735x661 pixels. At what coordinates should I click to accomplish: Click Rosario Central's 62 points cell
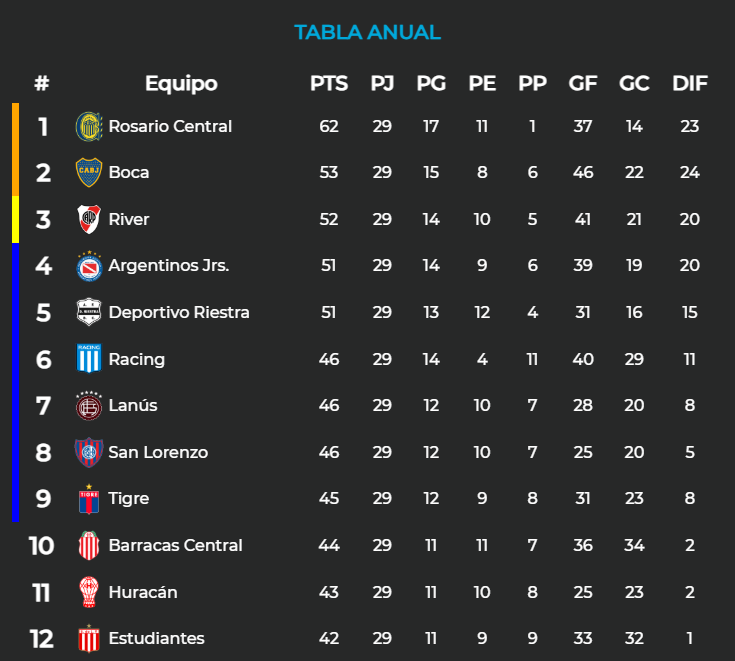(x=329, y=126)
